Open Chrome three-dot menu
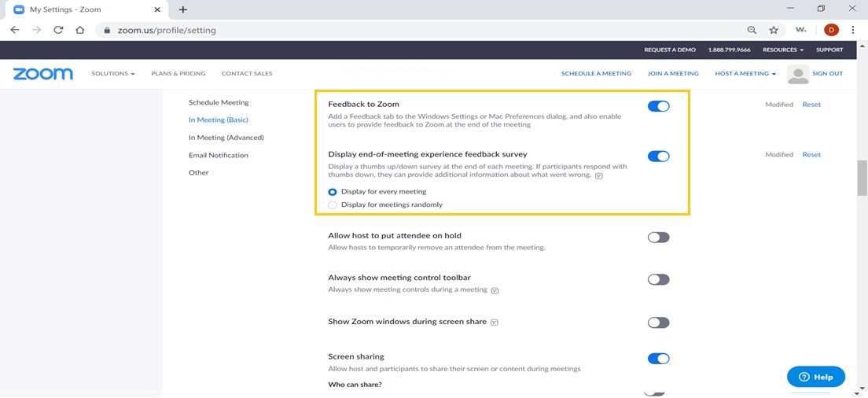 853,30
